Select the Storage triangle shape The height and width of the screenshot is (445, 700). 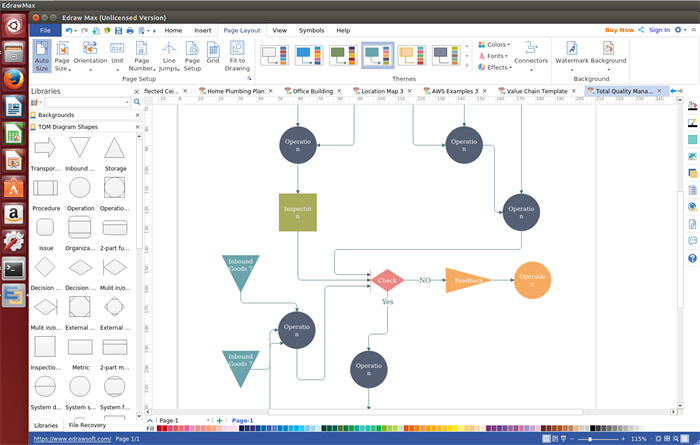(x=115, y=148)
